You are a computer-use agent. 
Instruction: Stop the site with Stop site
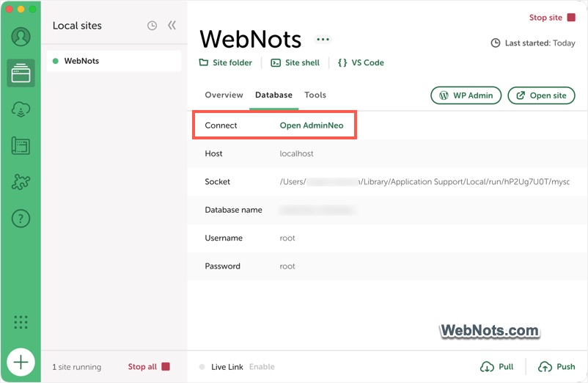point(552,18)
